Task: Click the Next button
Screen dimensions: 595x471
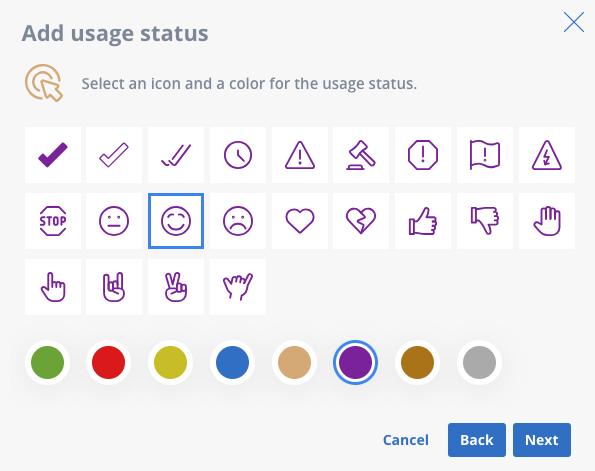Action: (x=542, y=440)
